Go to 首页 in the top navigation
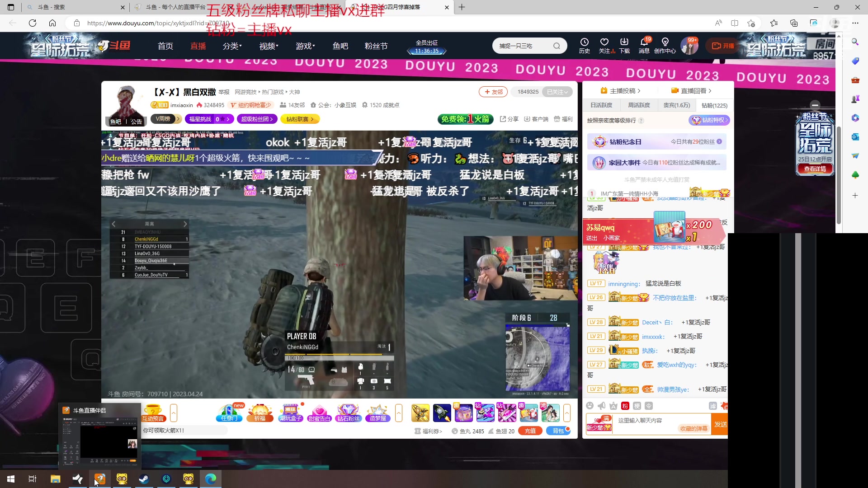This screenshot has height=488, width=868. click(165, 46)
